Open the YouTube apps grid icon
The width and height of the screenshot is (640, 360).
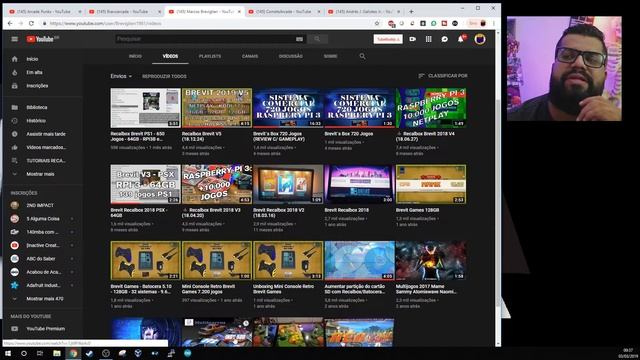(429, 39)
